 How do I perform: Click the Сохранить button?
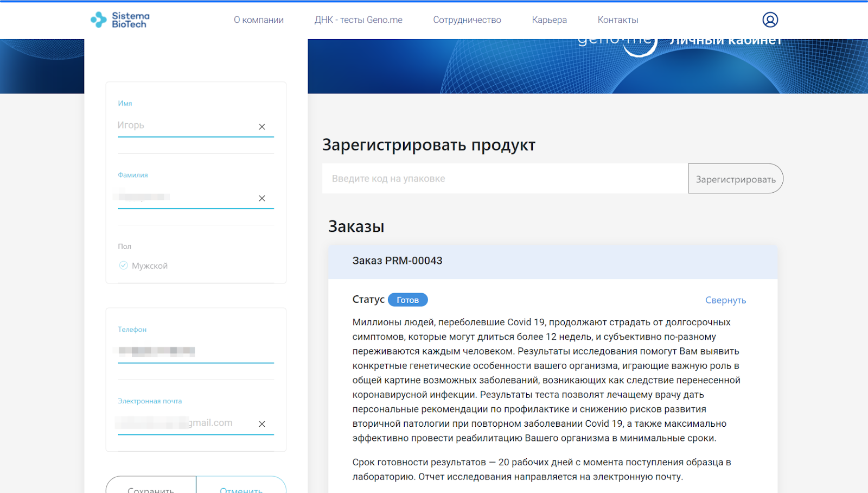coord(151,486)
